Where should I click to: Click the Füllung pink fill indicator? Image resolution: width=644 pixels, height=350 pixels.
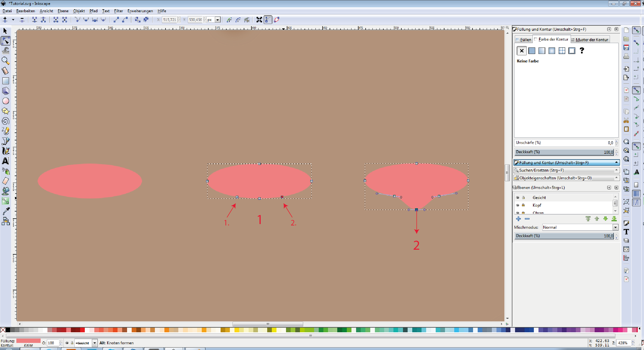point(28,341)
